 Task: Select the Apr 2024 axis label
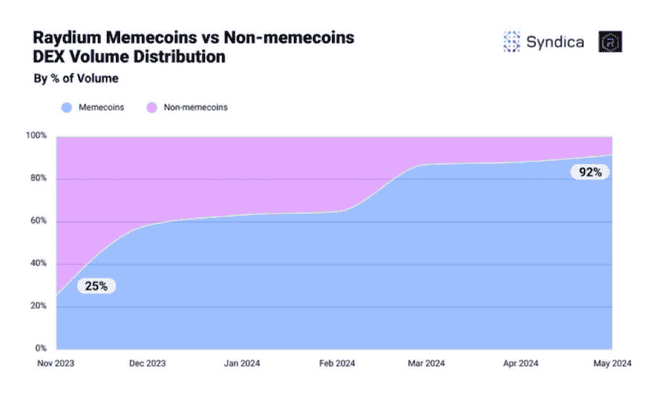tap(521, 363)
